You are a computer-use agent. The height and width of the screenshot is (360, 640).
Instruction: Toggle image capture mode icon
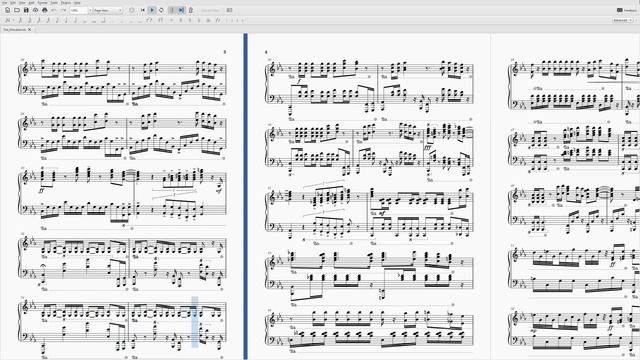pyautogui.click(x=229, y=10)
